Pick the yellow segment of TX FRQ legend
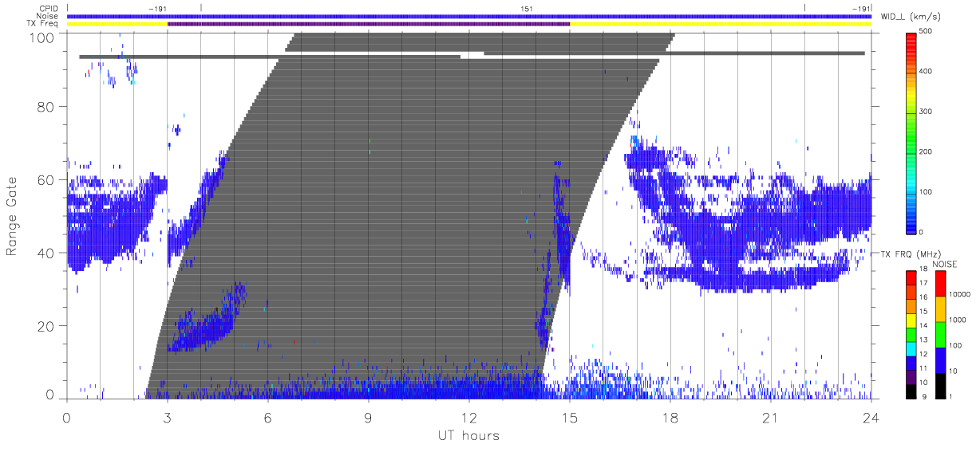Screen dimensions: 980x452 tap(911, 320)
